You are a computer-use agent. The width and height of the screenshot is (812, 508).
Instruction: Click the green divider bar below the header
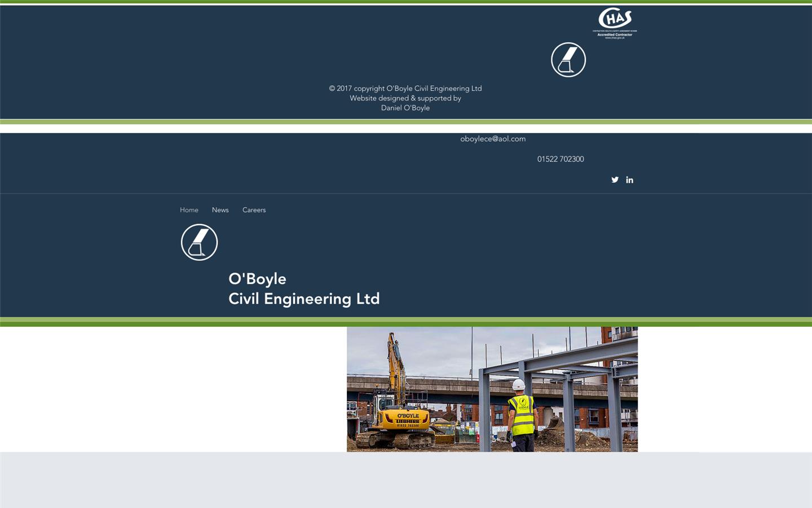point(405,322)
